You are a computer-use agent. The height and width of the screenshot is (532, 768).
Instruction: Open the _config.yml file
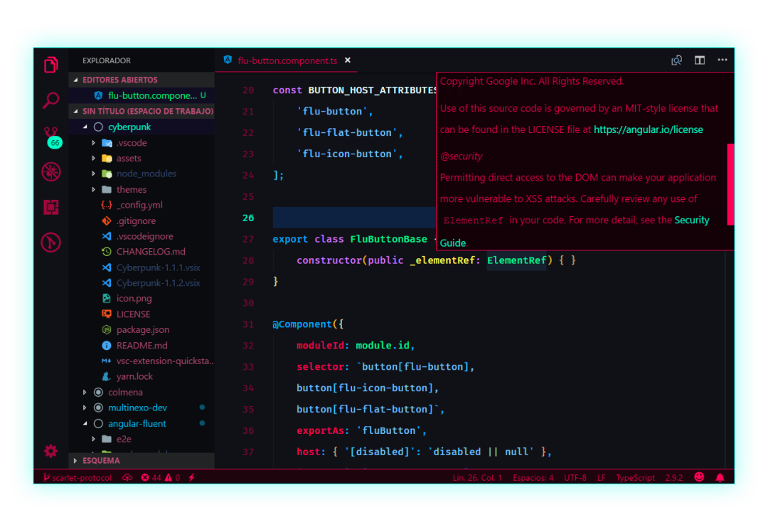coord(142,206)
